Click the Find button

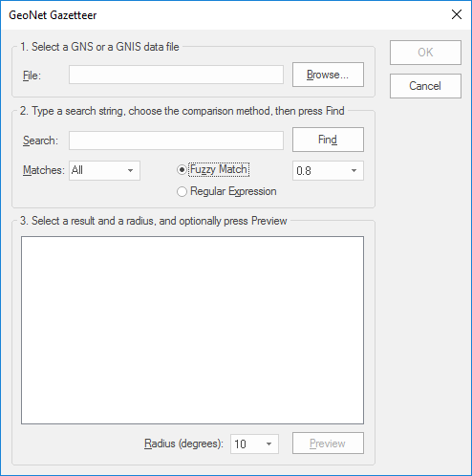[328, 140]
